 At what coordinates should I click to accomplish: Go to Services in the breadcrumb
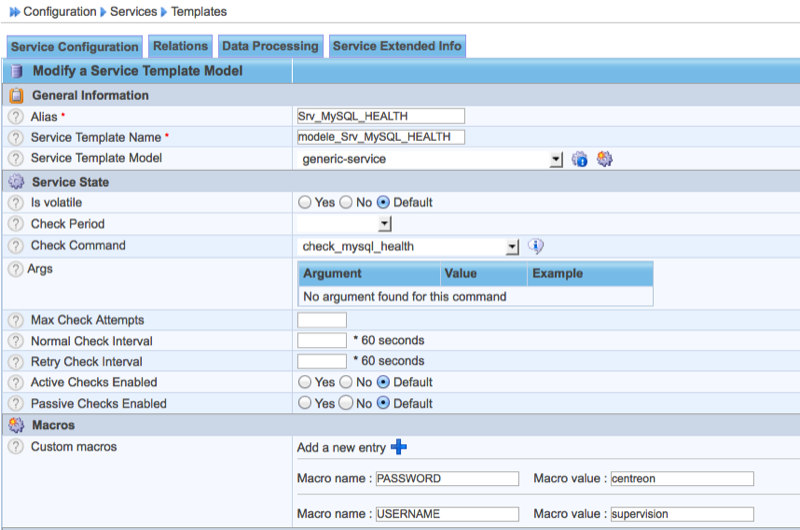click(x=131, y=12)
